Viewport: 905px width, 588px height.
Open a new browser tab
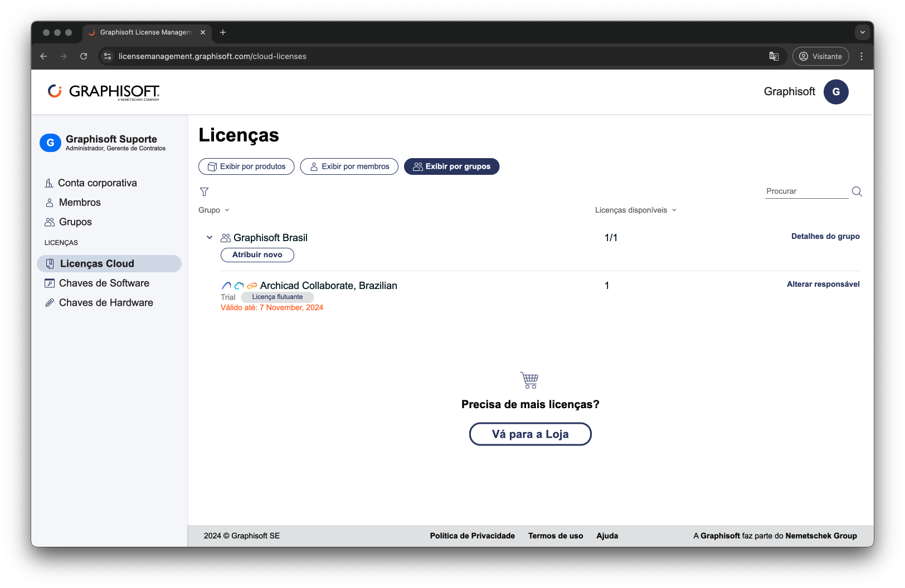click(223, 32)
